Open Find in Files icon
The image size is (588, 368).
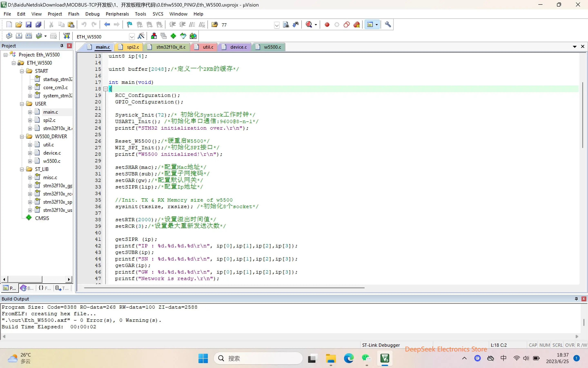215,25
